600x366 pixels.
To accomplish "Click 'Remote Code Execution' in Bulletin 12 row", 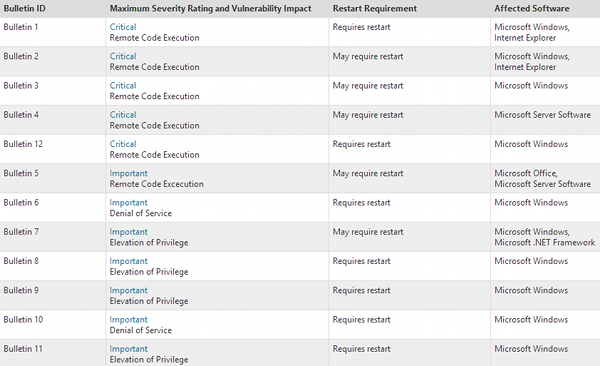I will pyautogui.click(x=154, y=155).
